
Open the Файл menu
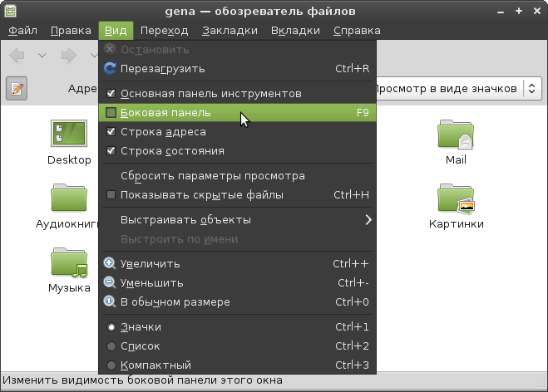pyautogui.click(x=22, y=31)
